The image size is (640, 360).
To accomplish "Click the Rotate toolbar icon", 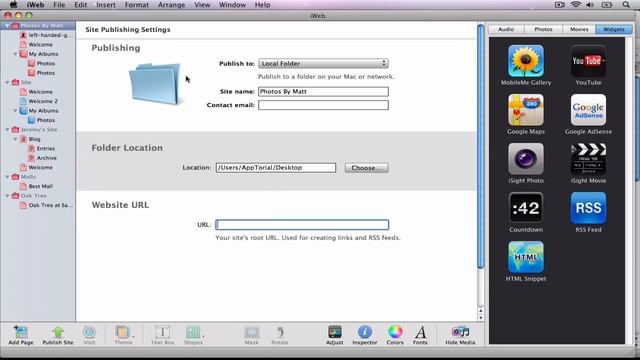I will (280, 335).
